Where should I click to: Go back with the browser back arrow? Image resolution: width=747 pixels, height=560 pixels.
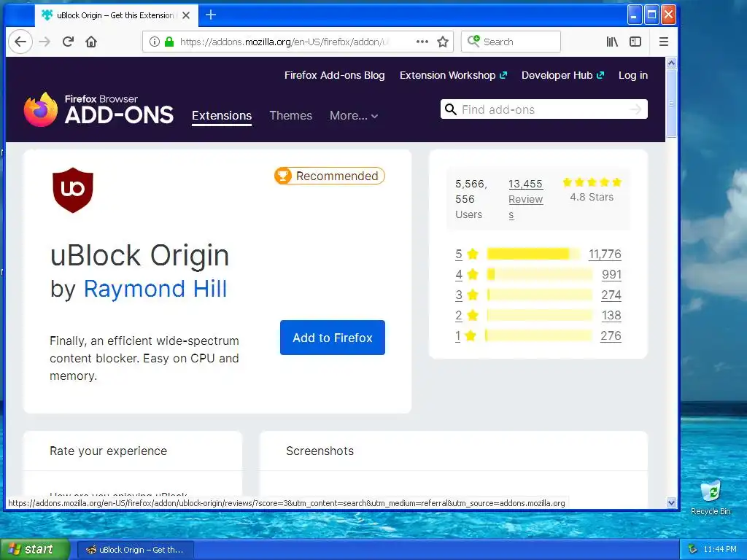[20, 42]
